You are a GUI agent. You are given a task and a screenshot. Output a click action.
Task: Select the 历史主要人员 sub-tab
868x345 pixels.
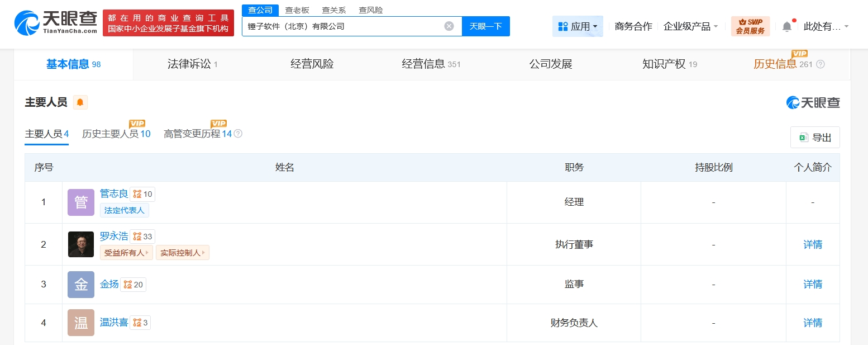(116, 134)
